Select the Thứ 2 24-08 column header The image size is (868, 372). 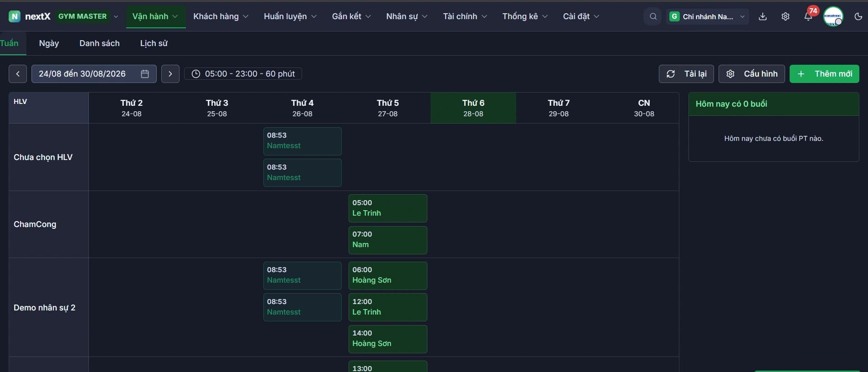coord(132,108)
